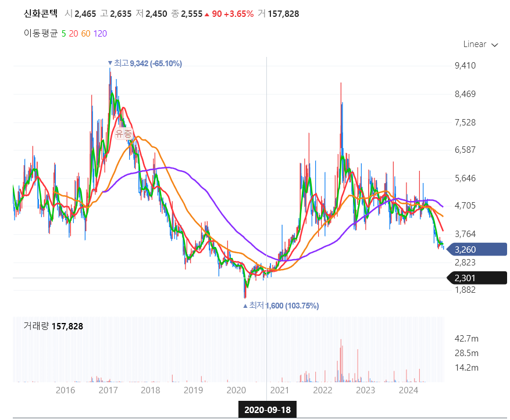Click the 2017 year axis label
This screenshot has height=420, width=510.
click(x=108, y=390)
